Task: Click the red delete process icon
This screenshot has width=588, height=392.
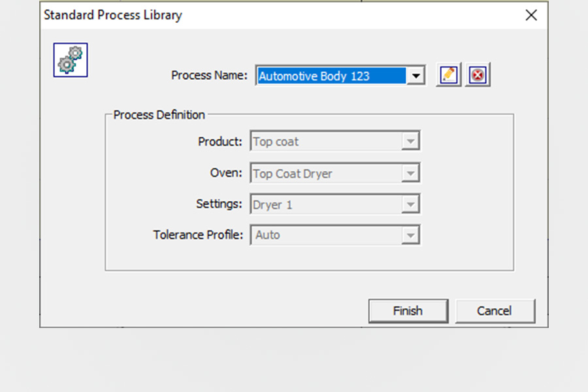Action: click(478, 74)
